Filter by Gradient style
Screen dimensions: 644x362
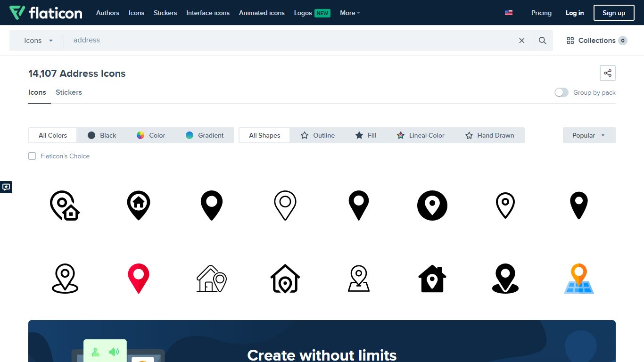click(x=205, y=135)
